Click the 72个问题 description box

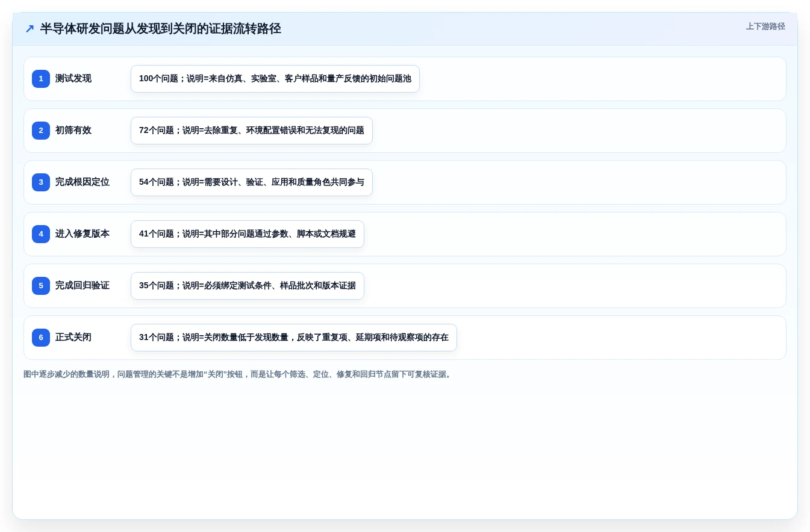[252, 131]
